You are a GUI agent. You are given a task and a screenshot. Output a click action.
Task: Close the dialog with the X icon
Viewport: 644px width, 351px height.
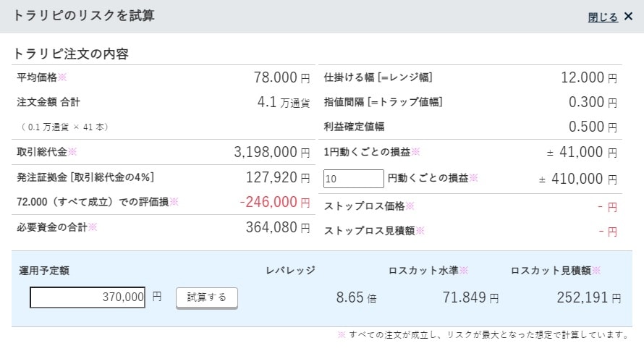[x=628, y=17]
